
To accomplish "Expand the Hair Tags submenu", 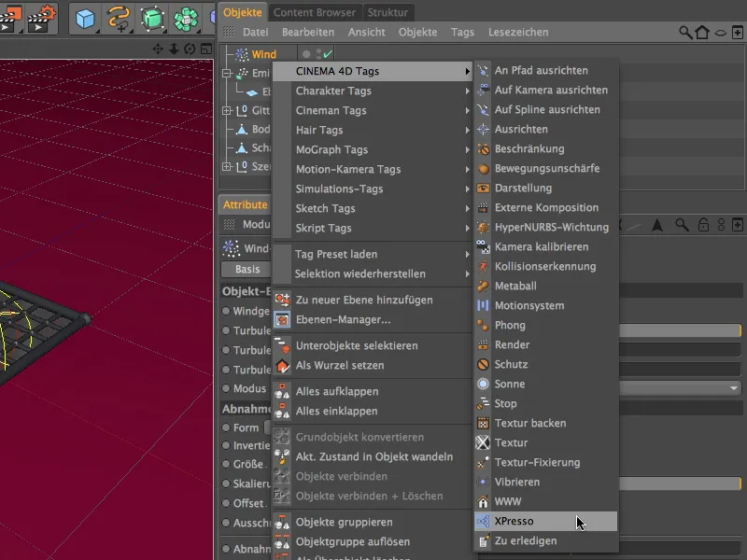I will click(373, 130).
